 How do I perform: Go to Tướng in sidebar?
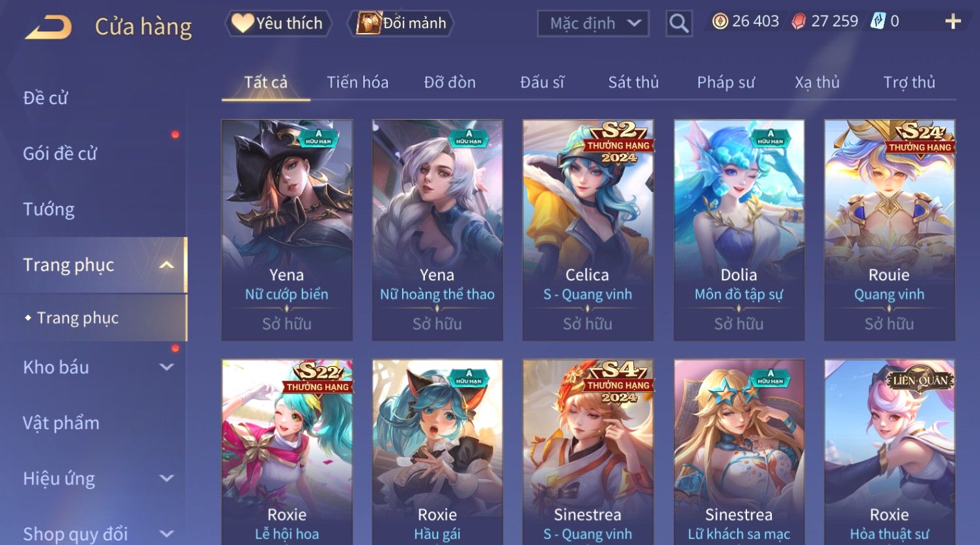pyautogui.click(x=49, y=209)
